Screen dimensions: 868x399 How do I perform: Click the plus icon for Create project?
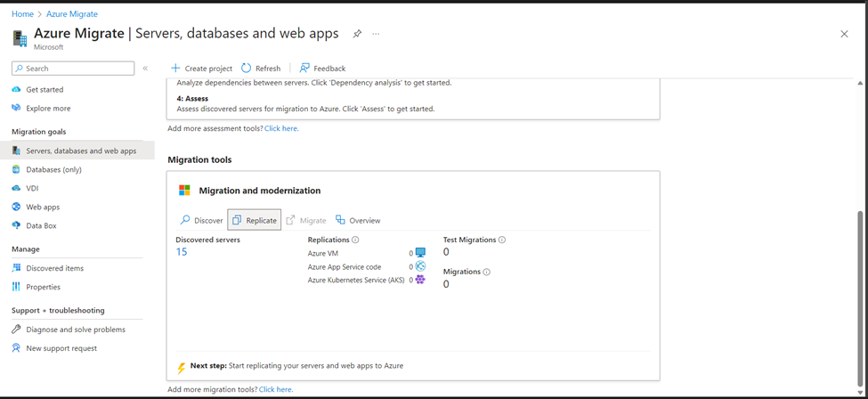(x=175, y=69)
